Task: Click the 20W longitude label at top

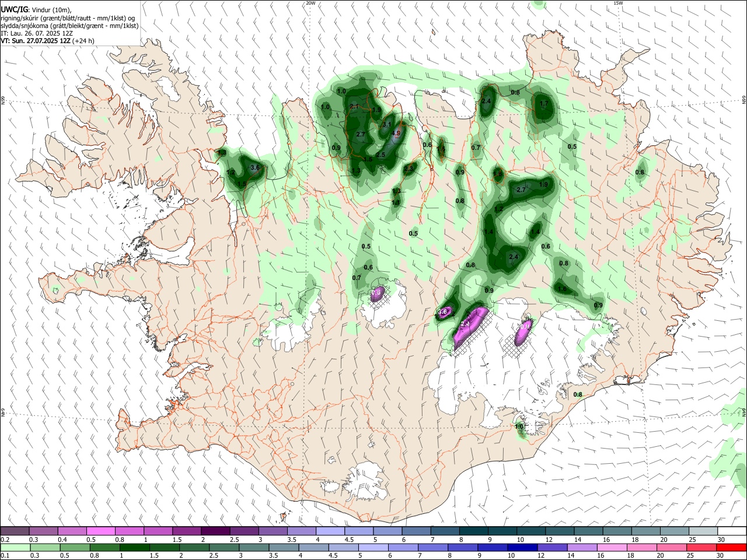Action: click(x=310, y=3)
